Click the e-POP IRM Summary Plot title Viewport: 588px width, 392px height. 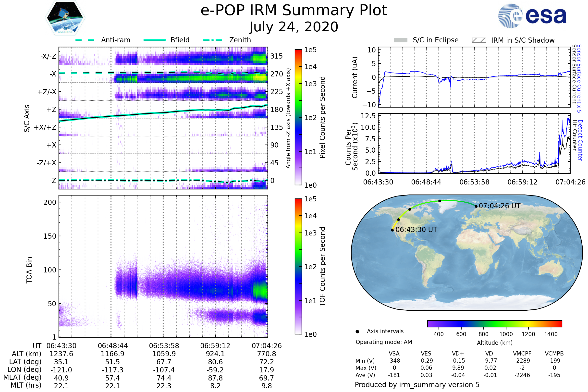coord(294,11)
